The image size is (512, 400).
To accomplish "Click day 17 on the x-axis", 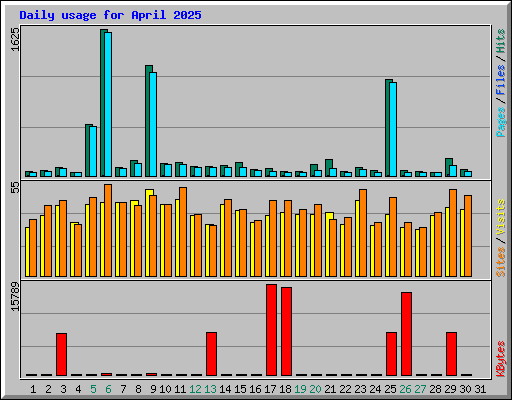I will coord(270,389).
